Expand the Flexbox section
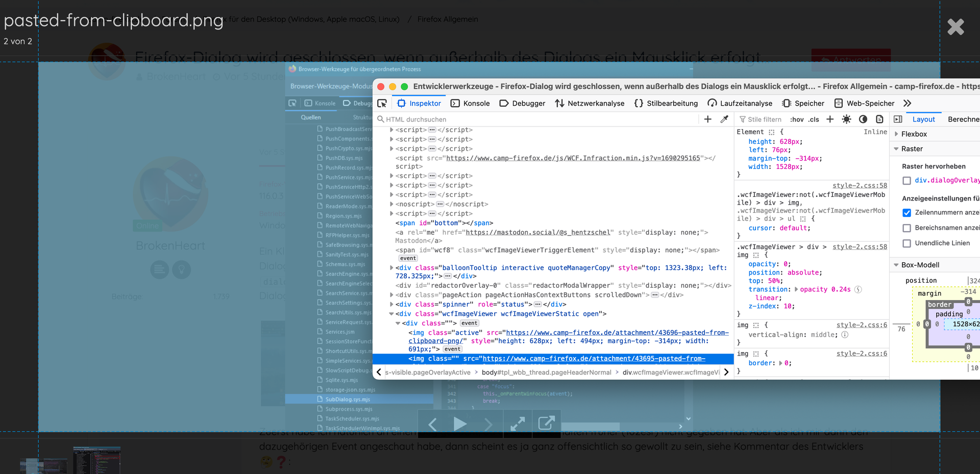Screen dimensions: 980x474 pyautogui.click(x=897, y=134)
